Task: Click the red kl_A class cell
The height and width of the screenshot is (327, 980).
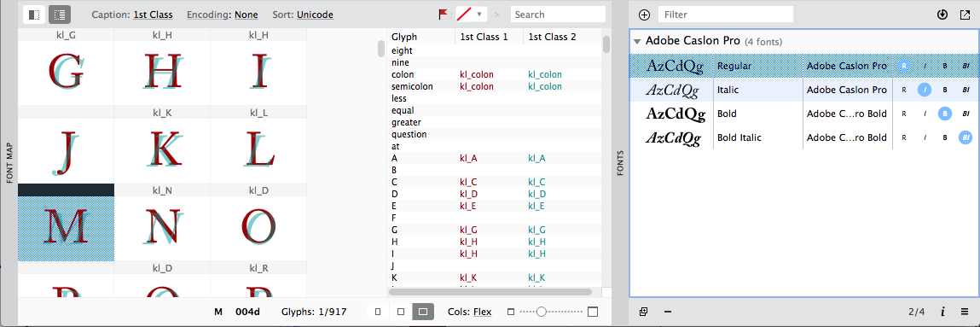Action: point(469,158)
